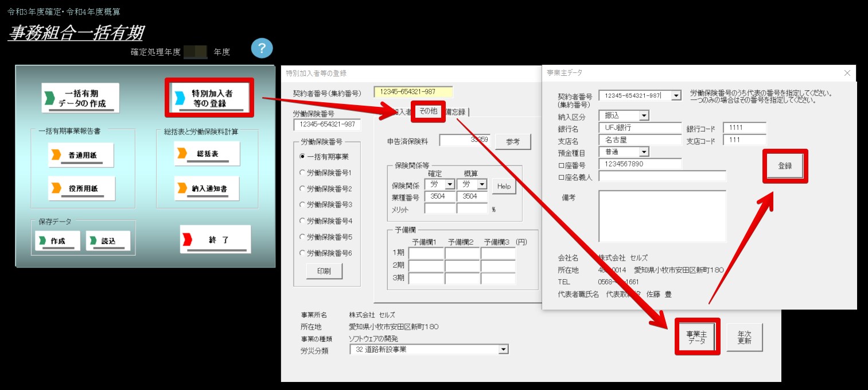Click the 支店名 field
Screen dimensions: 868x390
pyautogui.click(x=640, y=140)
